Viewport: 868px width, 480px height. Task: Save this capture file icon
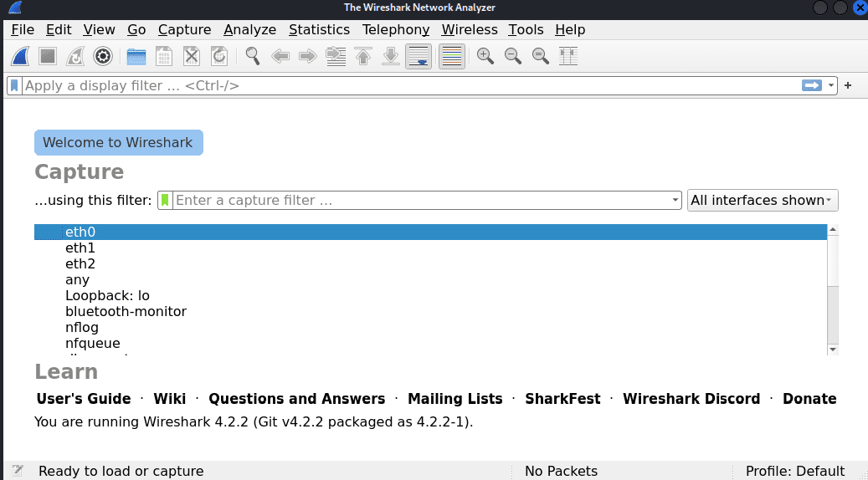(164, 56)
